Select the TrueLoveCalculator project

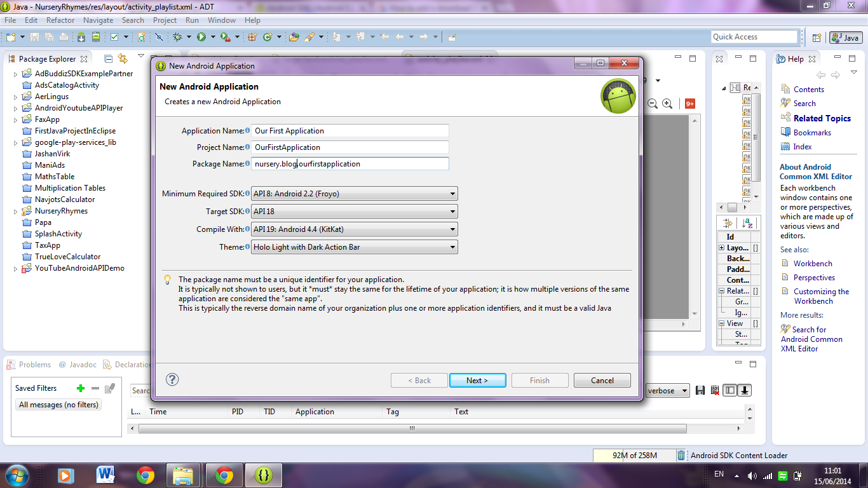pyautogui.click(x=68, y=257)
